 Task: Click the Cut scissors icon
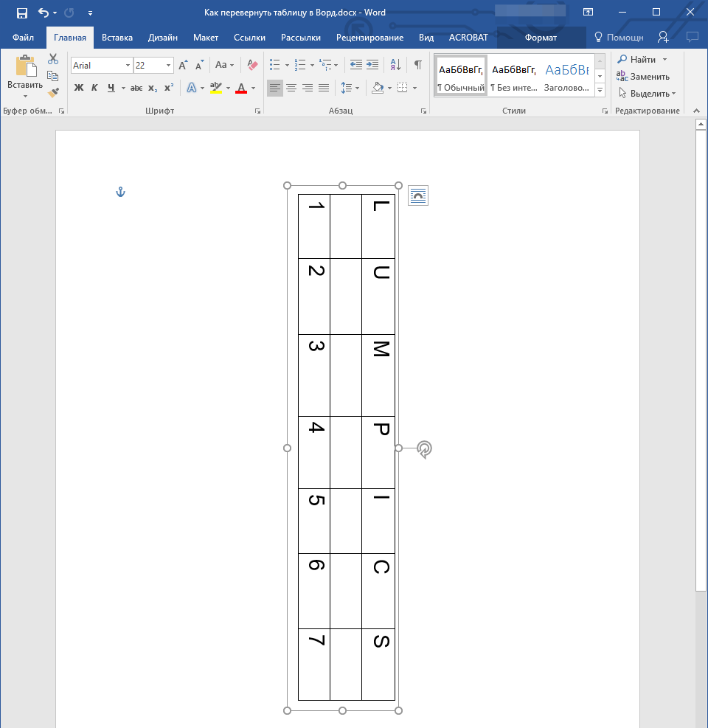click(x=52, y=59)
